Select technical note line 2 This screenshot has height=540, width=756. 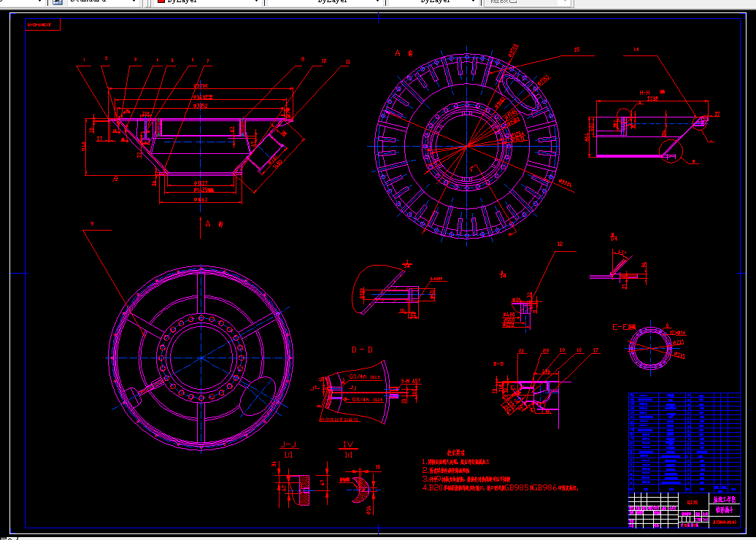(446, 470)
